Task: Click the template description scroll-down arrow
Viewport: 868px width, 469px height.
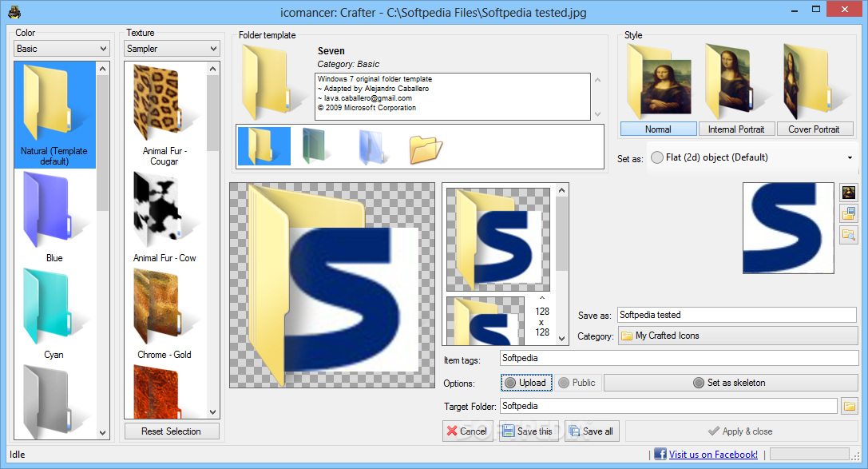Action: coord(598,114)
